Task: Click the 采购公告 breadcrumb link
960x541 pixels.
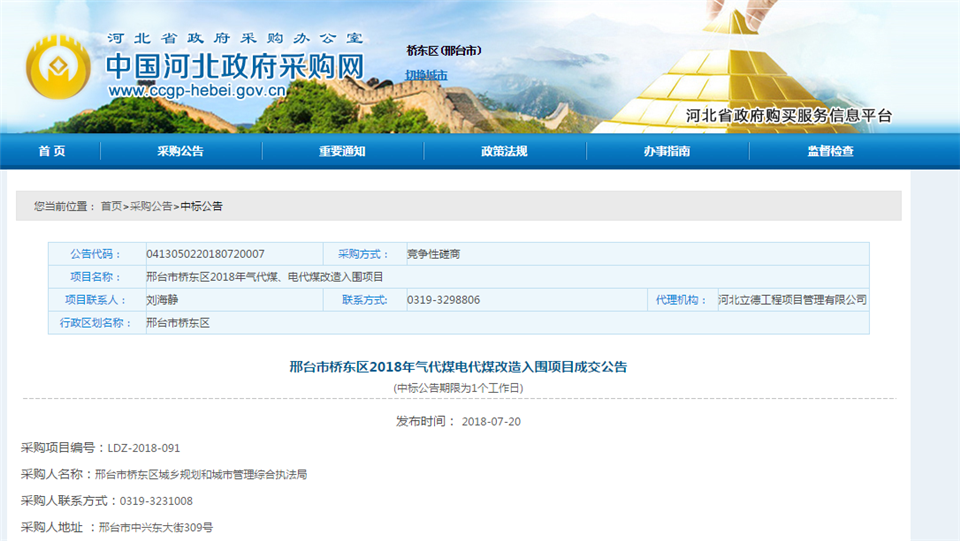Action: 151,206
